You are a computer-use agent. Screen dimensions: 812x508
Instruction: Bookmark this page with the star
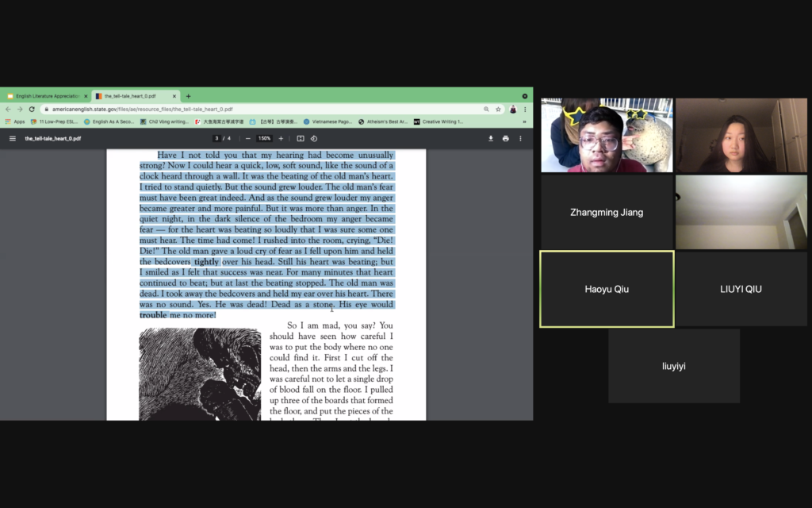click(498, 110)
